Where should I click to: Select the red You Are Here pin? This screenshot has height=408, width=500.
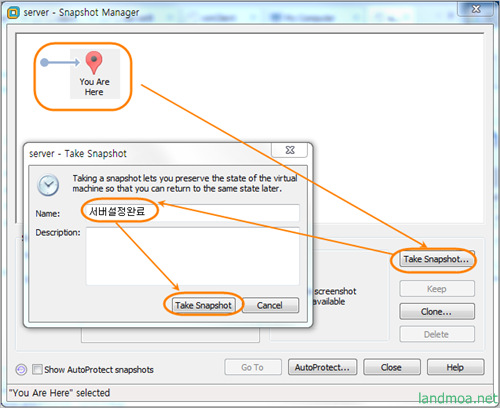94,63
